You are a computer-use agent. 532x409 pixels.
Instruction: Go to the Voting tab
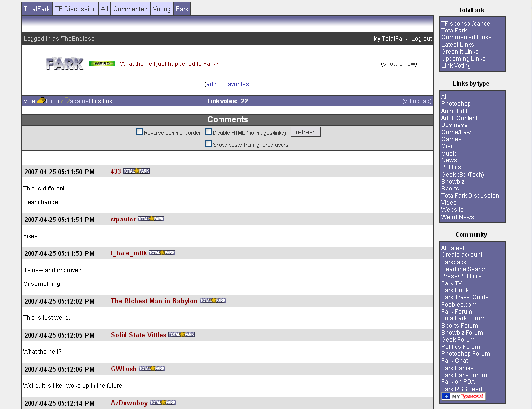161,9
